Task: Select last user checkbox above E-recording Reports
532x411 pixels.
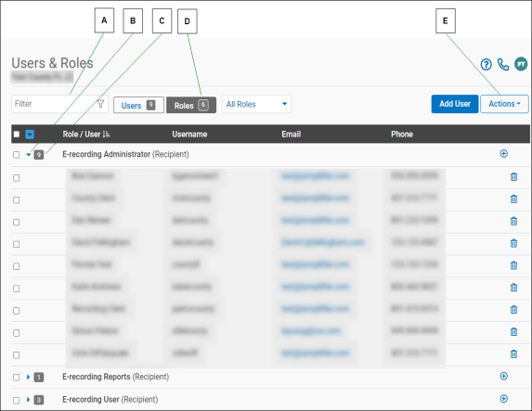Action: pos(17,355)
